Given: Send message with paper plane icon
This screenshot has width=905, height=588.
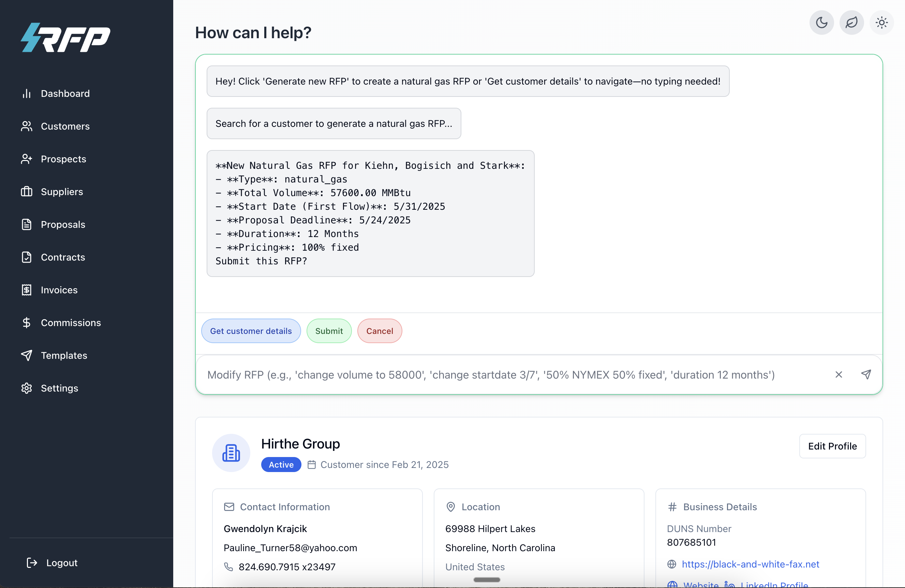Looking at the screenshot, I should coord(866,374).
